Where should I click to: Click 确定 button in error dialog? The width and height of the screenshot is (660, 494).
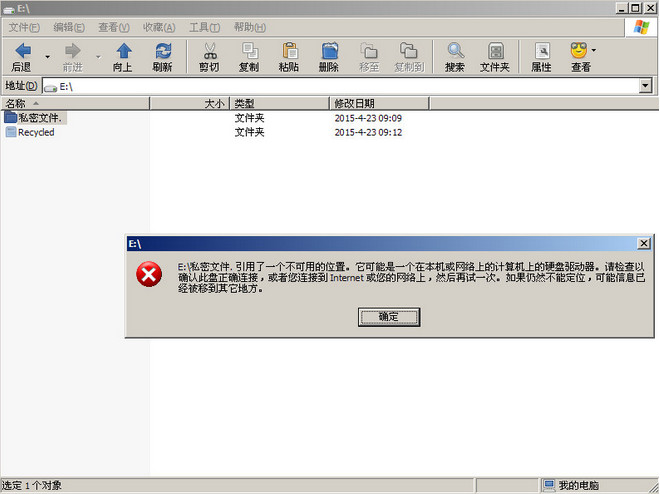pyautogui.click(x=389, y=317)
